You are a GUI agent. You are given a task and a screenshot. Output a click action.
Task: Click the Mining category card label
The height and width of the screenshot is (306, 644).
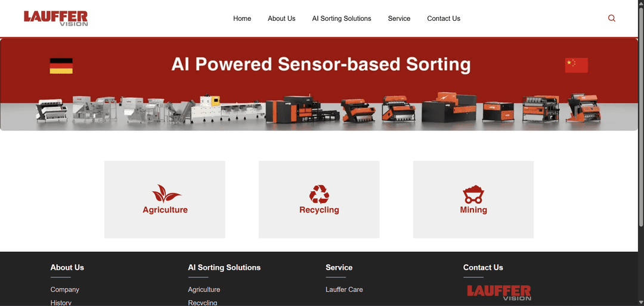point(473,210)
